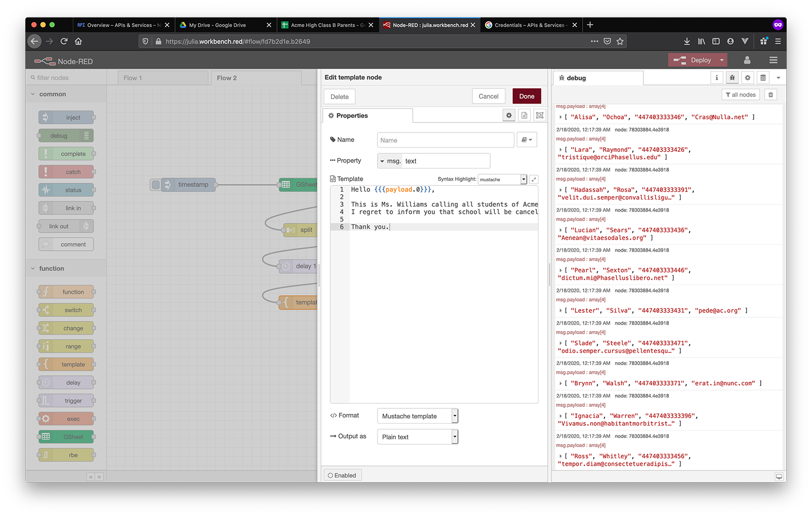Filter debug by all nodes button

[x=740, y=94]
